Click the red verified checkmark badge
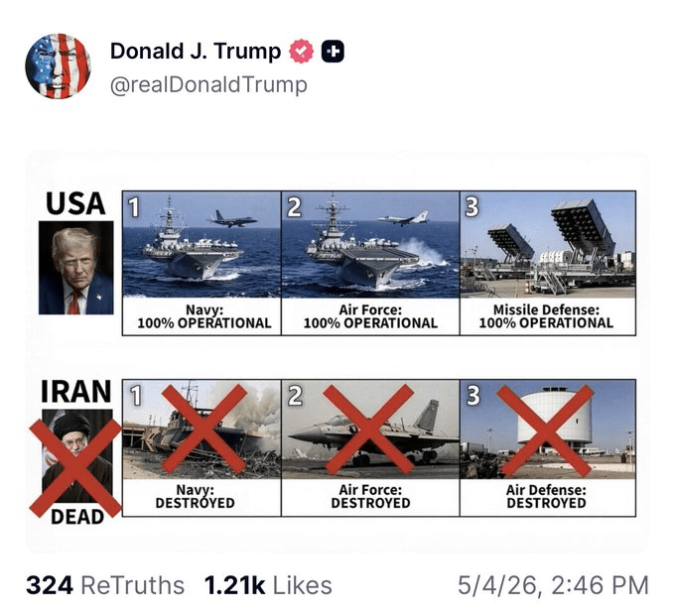This screenshot has width=675, height=616. [x=302, y=52]
